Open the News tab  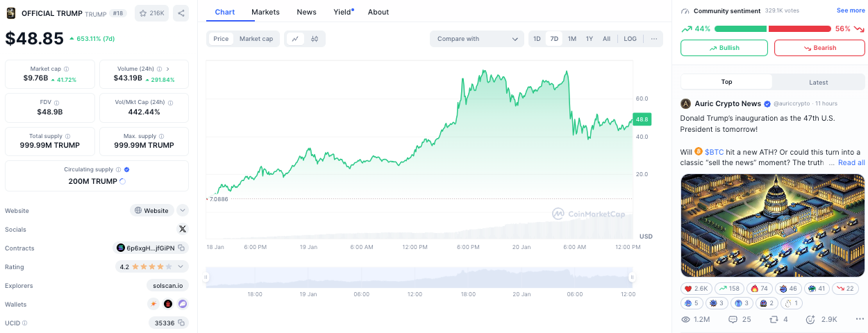(306, 12)
